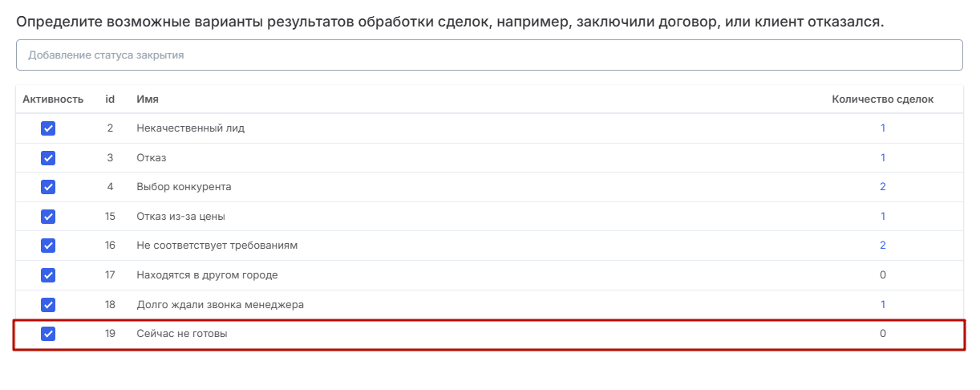The width and height of the screenshot is (980, 390).
Task: Click the closing status input field
Action: point(488,55)
